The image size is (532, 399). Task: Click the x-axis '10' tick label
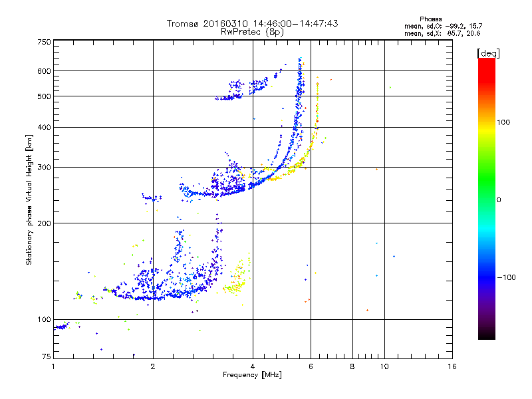[x=384, y=366]
